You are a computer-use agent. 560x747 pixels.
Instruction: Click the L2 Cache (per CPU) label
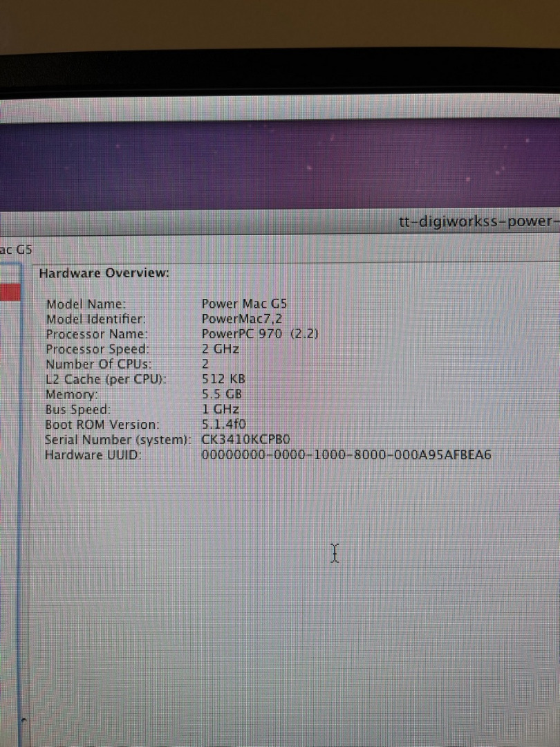point(106,380)
